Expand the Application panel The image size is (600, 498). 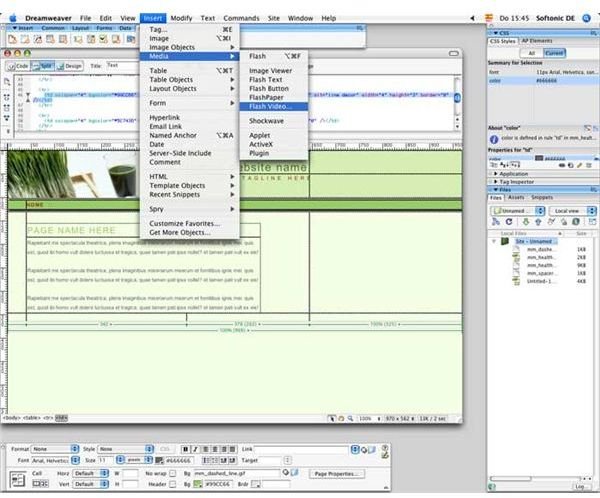pyautogui.click(x=513, y=174)
